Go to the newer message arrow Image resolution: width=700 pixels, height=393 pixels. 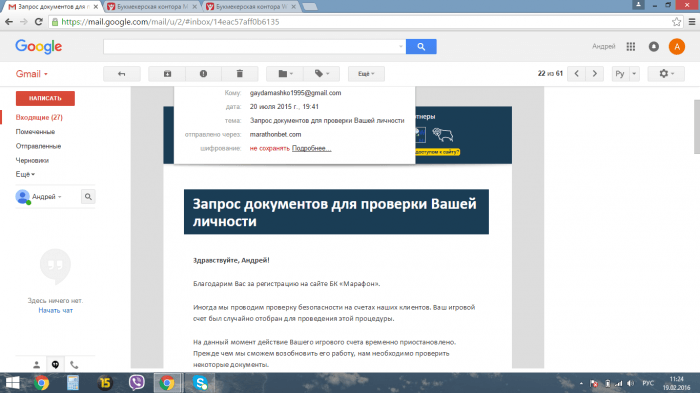click(x=576, y=74)
